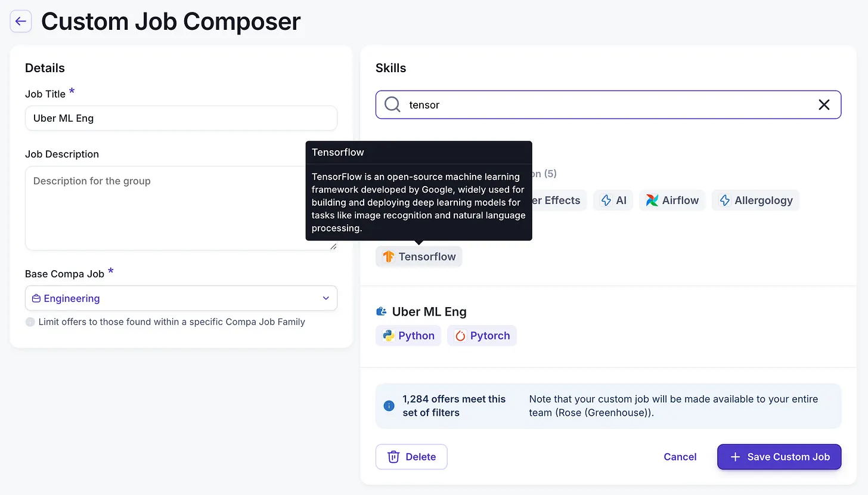Screen dimensions: 868x495
Task: Remove the Pytorch skill chip
Action: point(482,336)
